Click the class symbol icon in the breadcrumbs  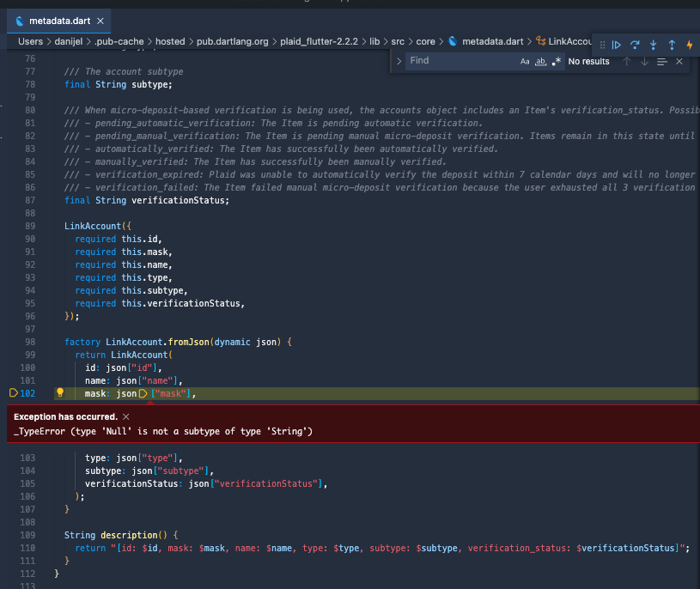tap(540, 41)
